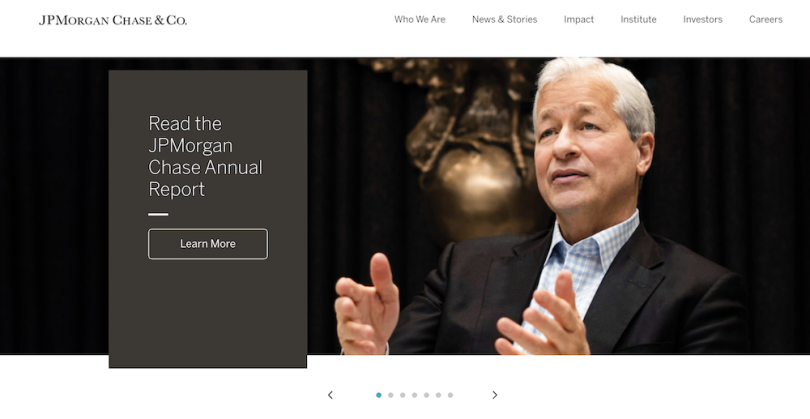Select the last carousel dot indicator

tap(450, 395)
